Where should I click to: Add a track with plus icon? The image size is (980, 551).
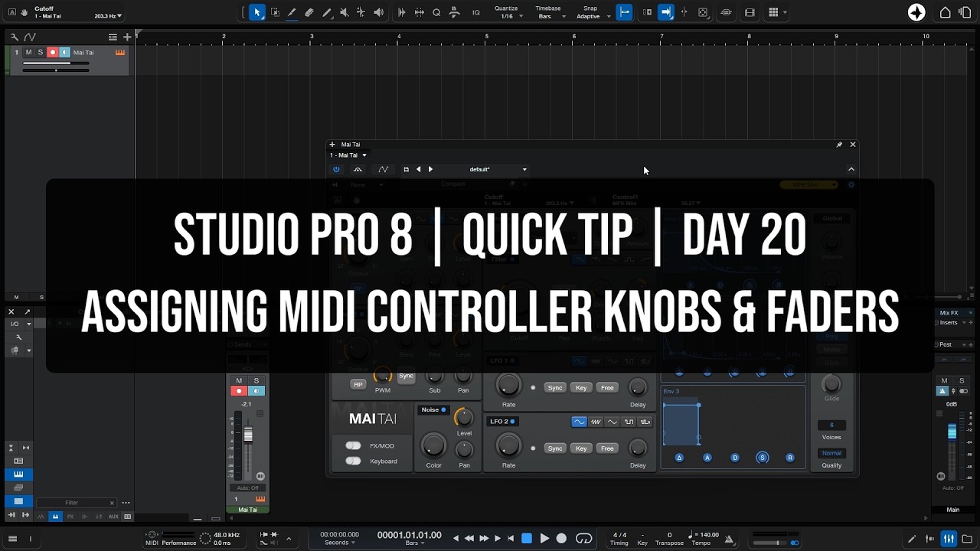[127, 37]
